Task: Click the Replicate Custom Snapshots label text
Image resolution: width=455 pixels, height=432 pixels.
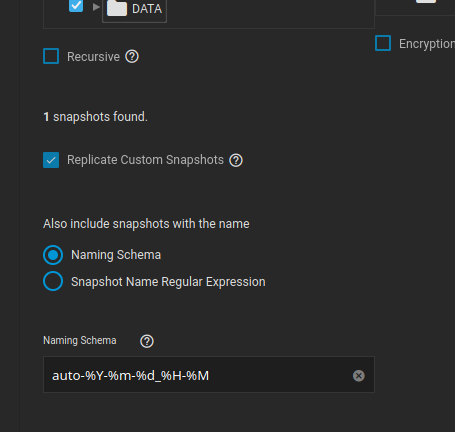Action: (145, 160)
